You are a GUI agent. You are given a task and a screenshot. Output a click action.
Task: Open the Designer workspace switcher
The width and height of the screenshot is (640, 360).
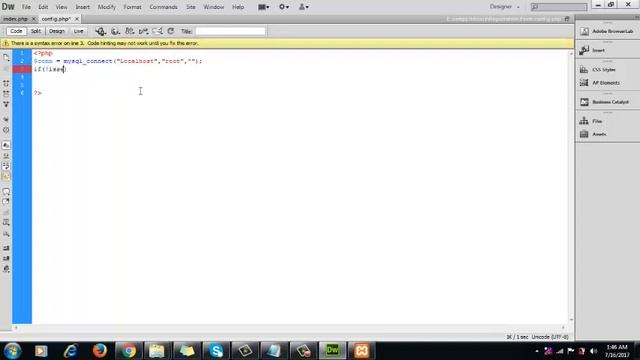[505, 7]
